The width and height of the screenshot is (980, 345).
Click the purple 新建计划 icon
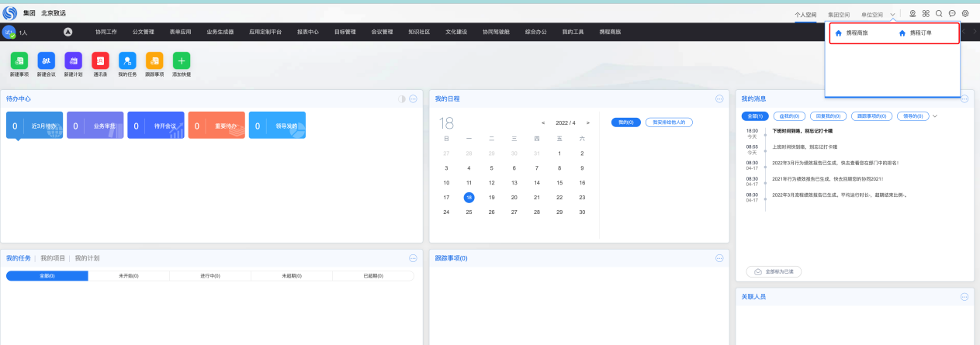(73, 60)
